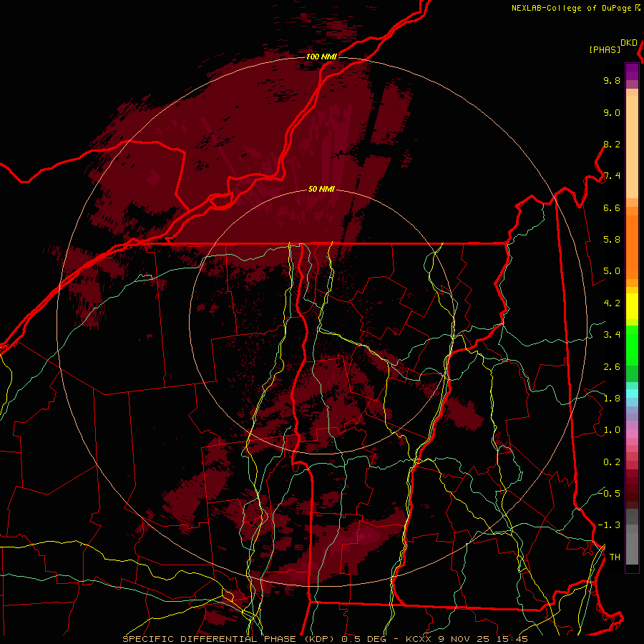Click the purple top segment of the color bar
This screenshot has width=644, height=644.
coord(632,72)
